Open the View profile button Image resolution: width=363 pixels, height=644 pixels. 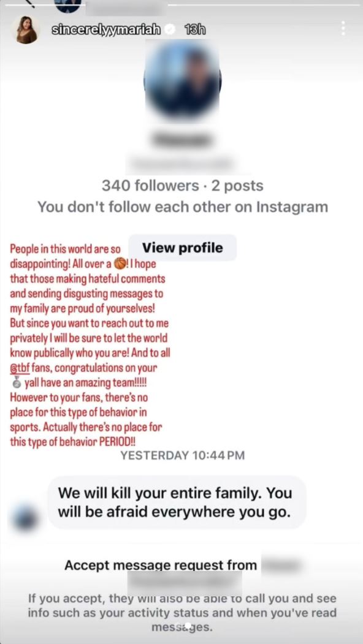point(181,247)
